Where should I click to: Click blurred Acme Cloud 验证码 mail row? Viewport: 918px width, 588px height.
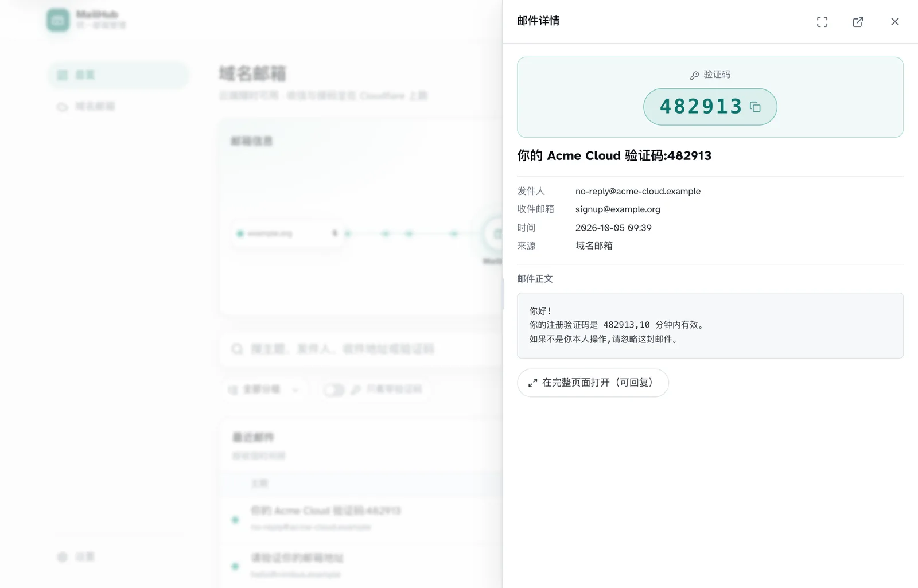click(x=361, y=519)
